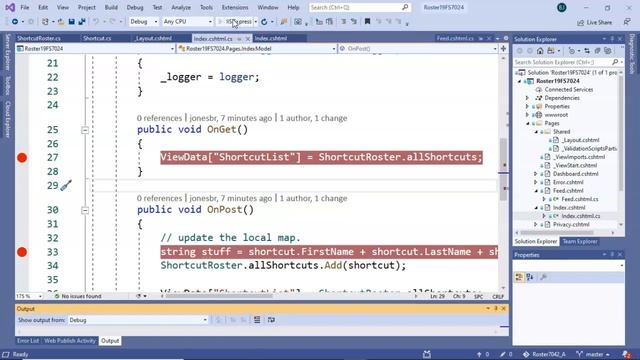The height and width of the screenshot is (360, 640).
Task: Click the Open File toolbar icon
Action: (61, 22)
